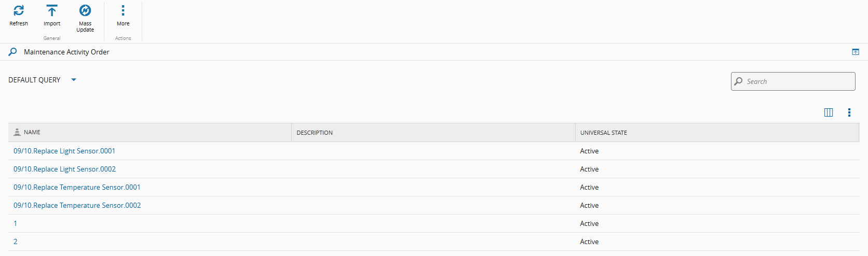Open order 09/10.Replace Temperature Sensor.0001
Viewport: 868px width, 256px height.
(77, 187)
